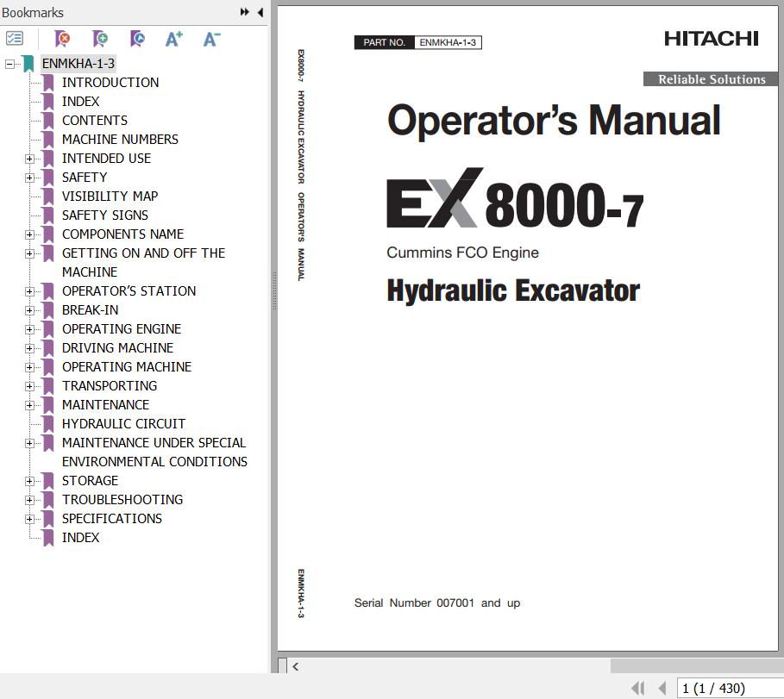Image resolution: width=784 pixels, height=699 pixels.
Task: Open the MAINTENANCE bookmark
Action: tap(105, 405)
